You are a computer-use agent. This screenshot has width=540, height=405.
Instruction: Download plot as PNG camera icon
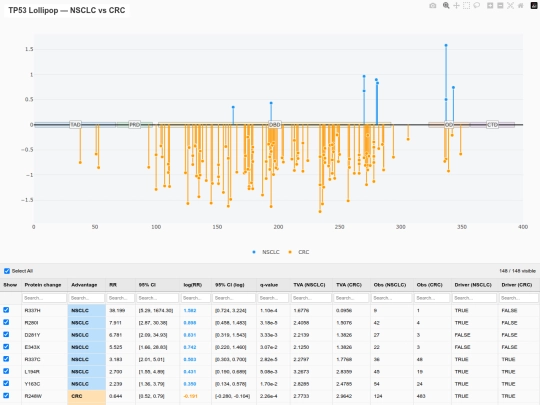coord(433,6)
